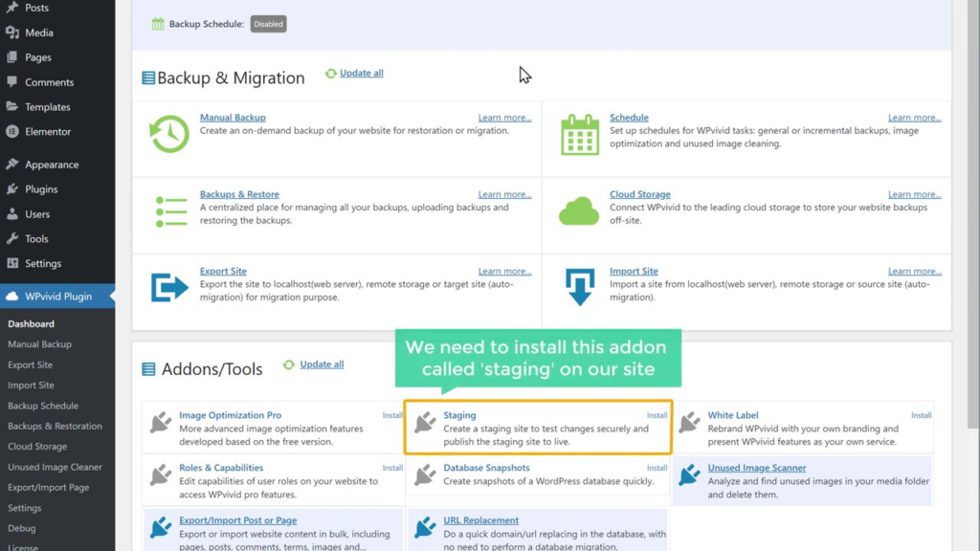Click refresh icon beside Backup & Migration Update all

point(330,73)
